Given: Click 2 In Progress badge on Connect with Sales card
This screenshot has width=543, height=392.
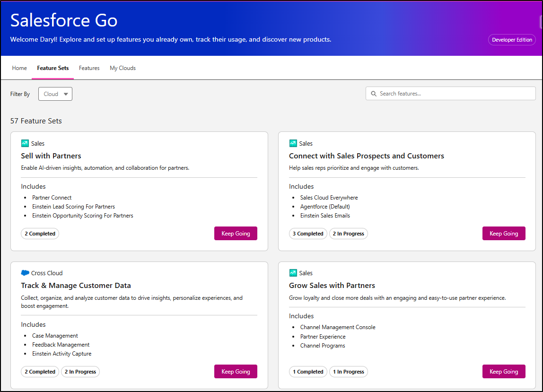Looking at the screenshot, I should pos(349,234).
